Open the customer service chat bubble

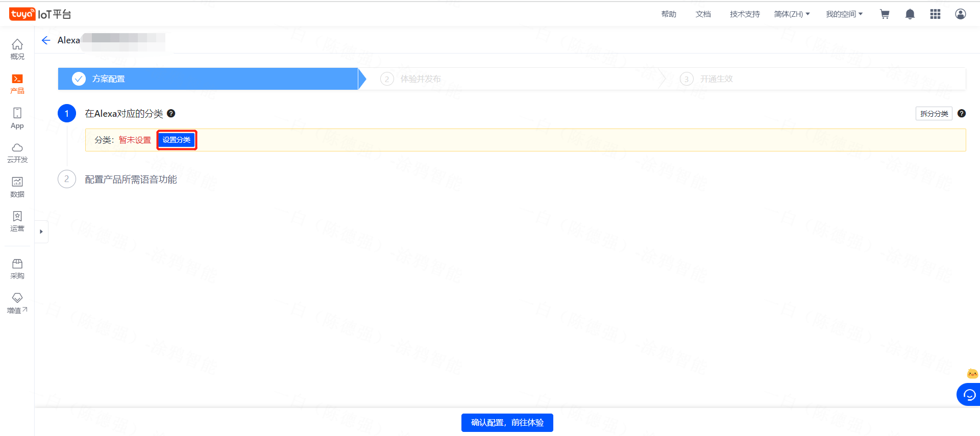pyautogui.click(x=969, y=395)
